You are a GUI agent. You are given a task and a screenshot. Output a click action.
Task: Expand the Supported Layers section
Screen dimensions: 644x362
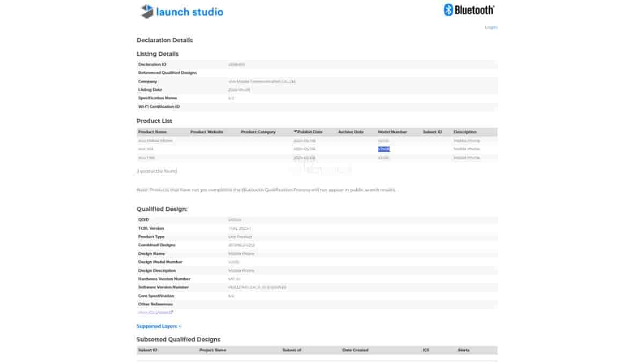[x=159, y=326]
